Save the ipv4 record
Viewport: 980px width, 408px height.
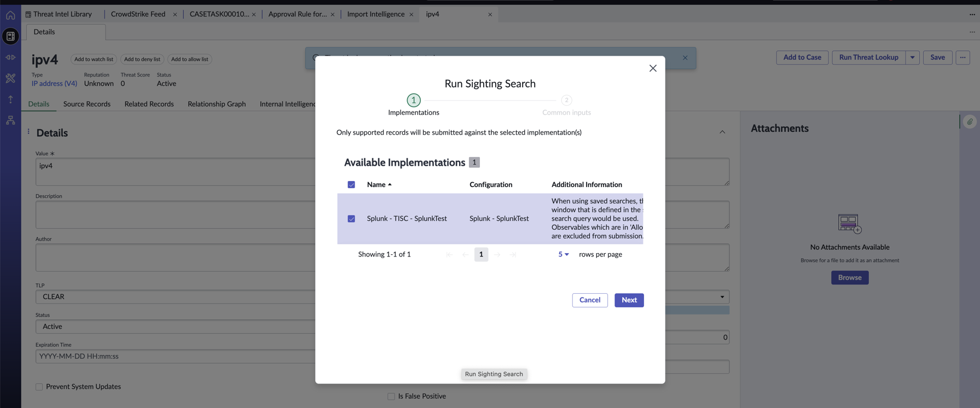tap(937, 57)
